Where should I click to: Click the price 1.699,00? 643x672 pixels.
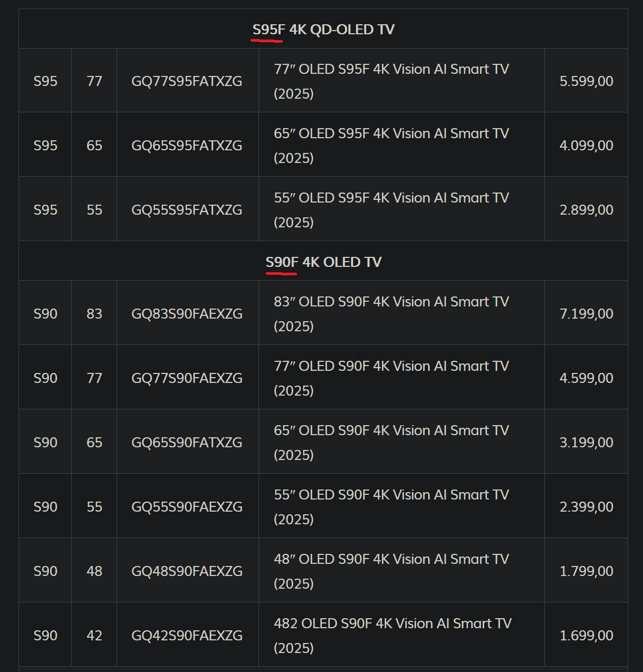point(586,636)
